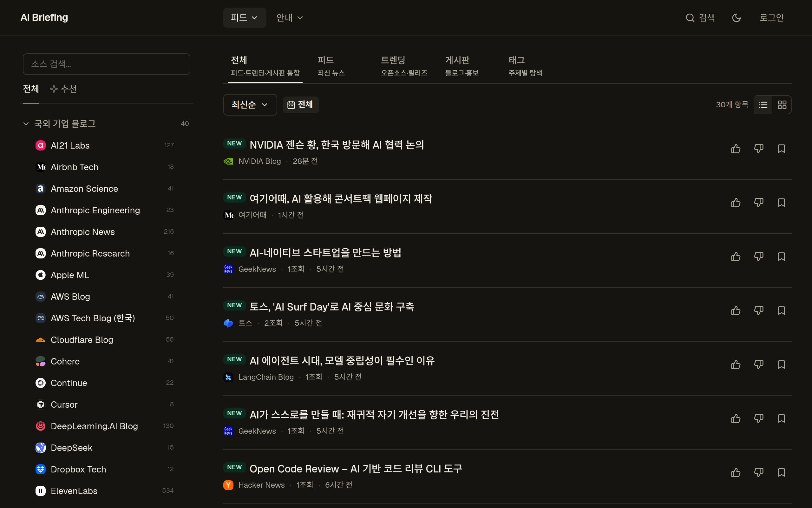The image size is (812, 508).
Task: Focus the 소스 검색 input field
Action: tap(106, 64)
